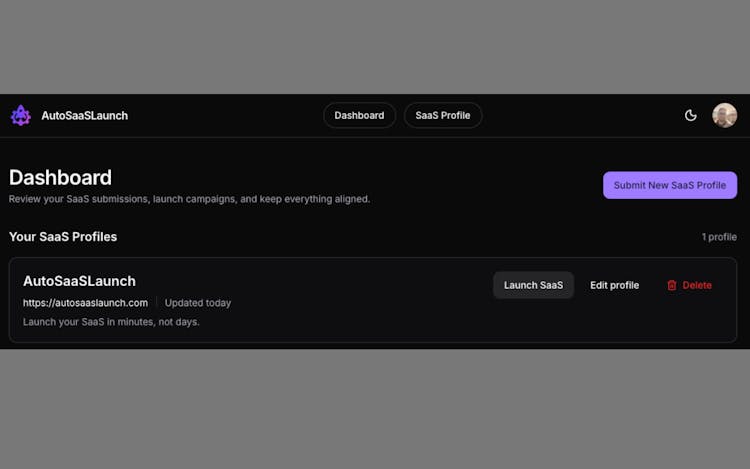Click the "Your SaaS Profiles" section heading
The height and width of the screenshot is (469, 750).
tap(63, 237)
